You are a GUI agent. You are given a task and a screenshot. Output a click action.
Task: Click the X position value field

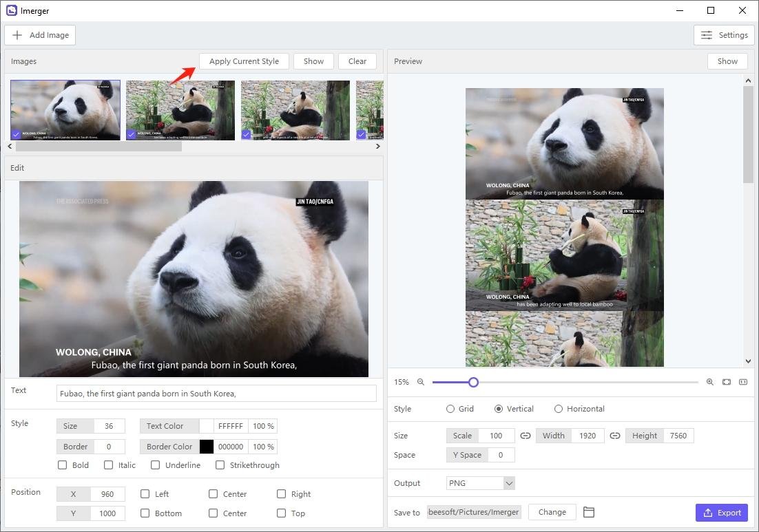tap(107, 493)
